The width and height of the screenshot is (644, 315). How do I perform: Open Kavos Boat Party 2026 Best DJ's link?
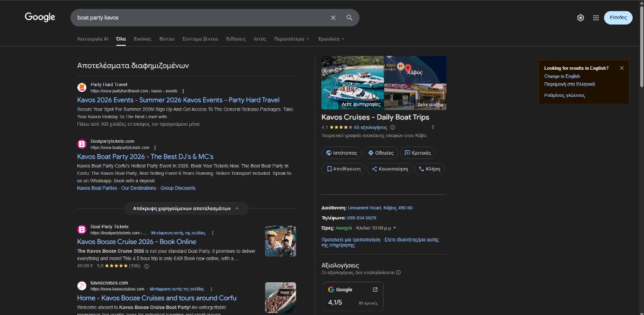click(x=145, y=157)
